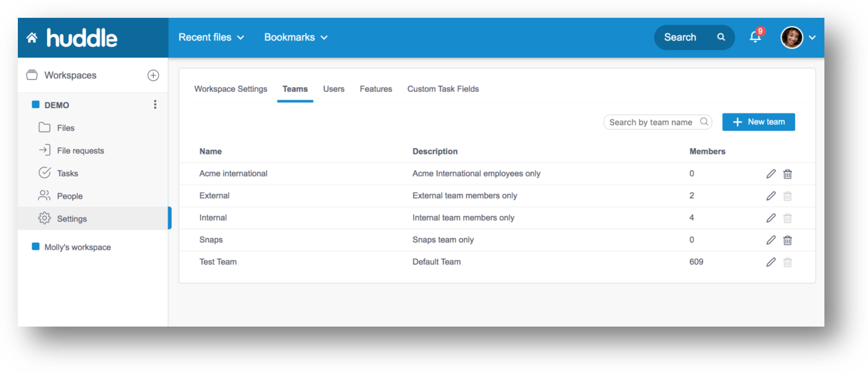Viewport: 868px width, 381px height.
Task: Click the 609 members count
Action: click(x=696, y=262)
